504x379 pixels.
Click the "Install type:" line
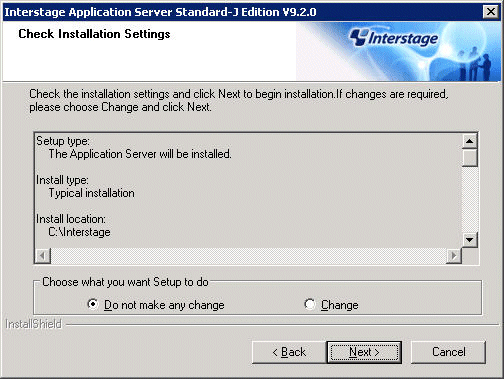coord(62,180)
